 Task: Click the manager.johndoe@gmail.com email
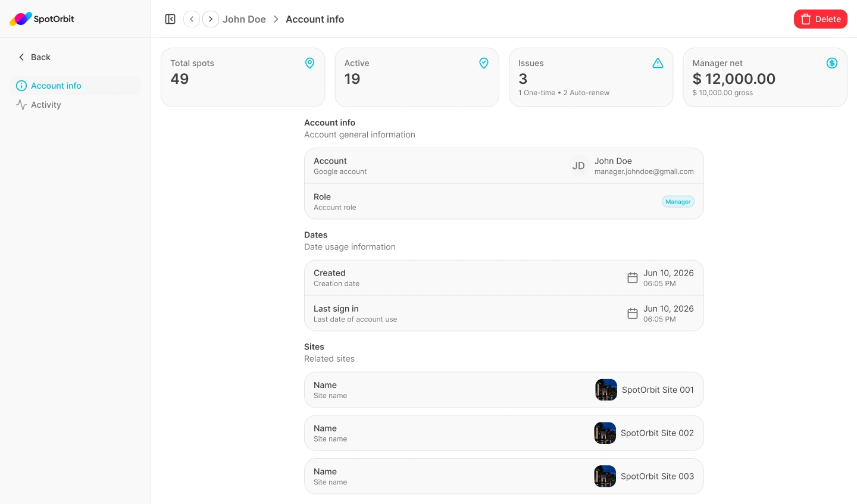pos(644,171)
